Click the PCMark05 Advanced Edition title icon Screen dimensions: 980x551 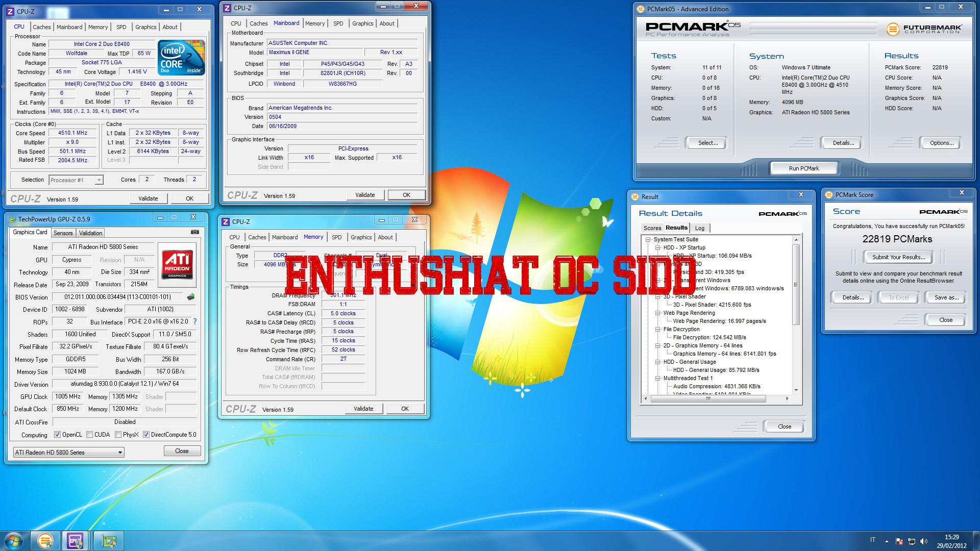tap(641, 9)
